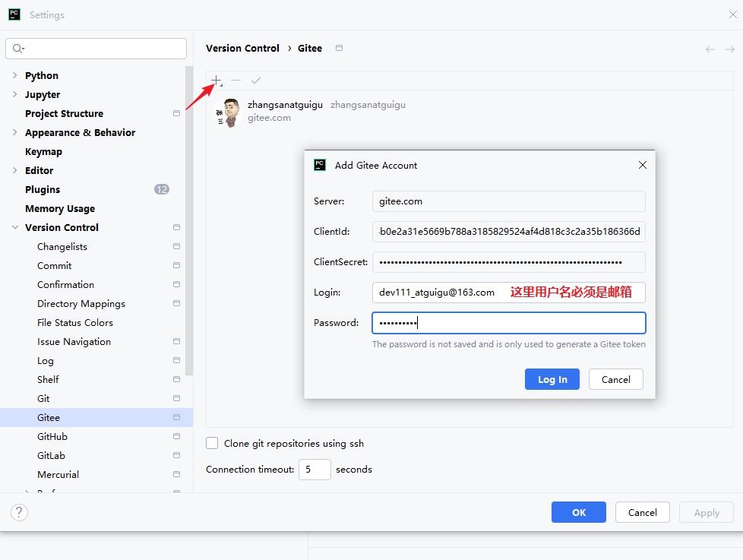Click the project icon next to Directory Mappings
Screen dimensions: 743x560
[x=177, y=303]
